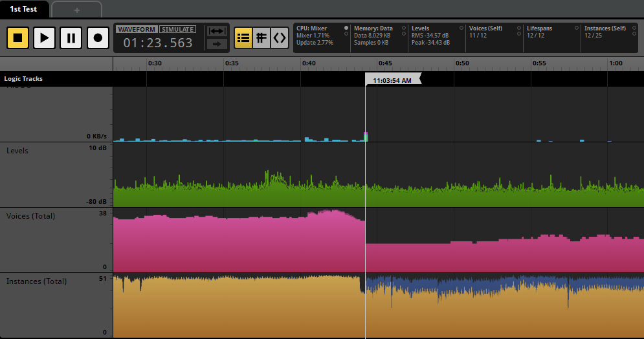Click the 0:40 mark on the time ruler

coord(309,63)
